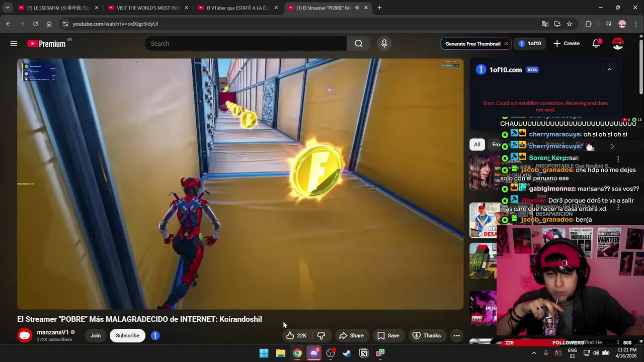Translate this page icon in address bar
The width and height of the screenshot is (644, 362).
click(545, 24)
